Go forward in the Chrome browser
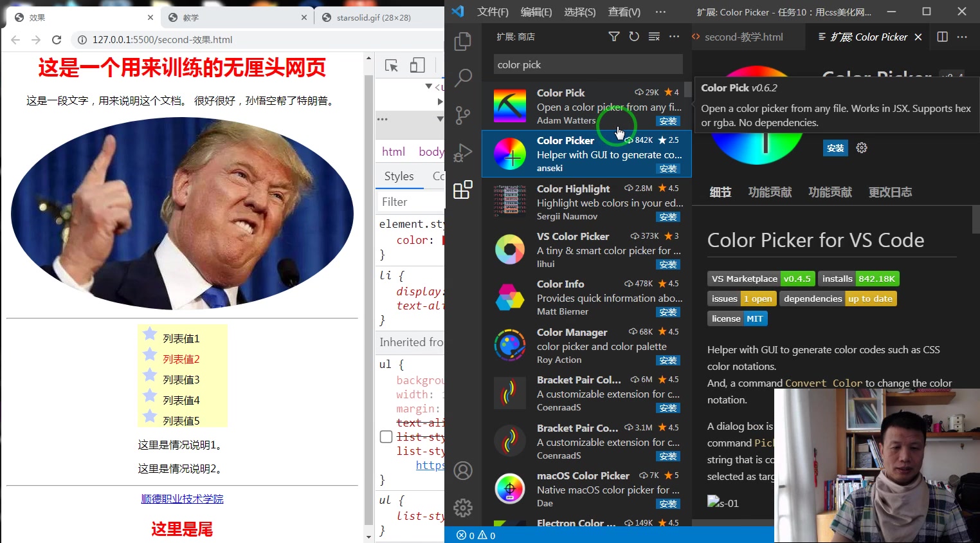 (36, 40)
